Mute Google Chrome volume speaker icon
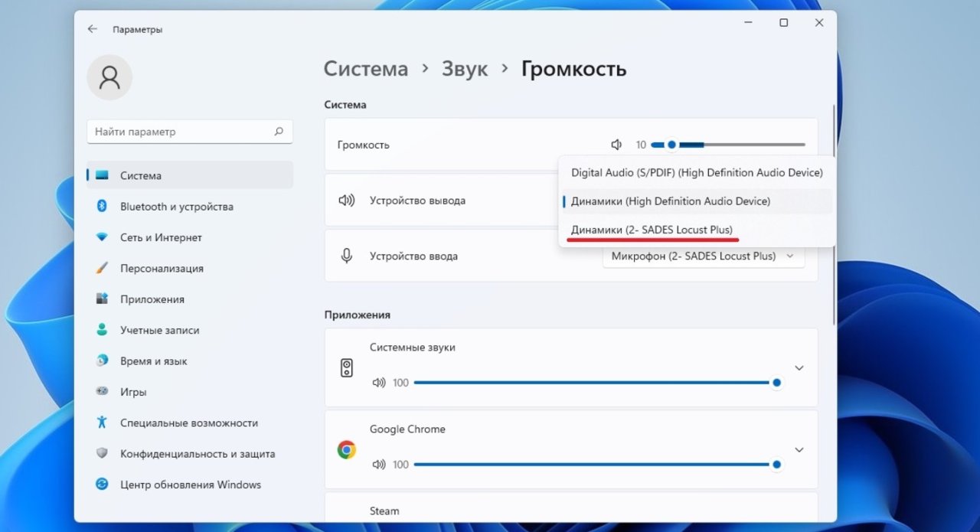 [377, 465]
